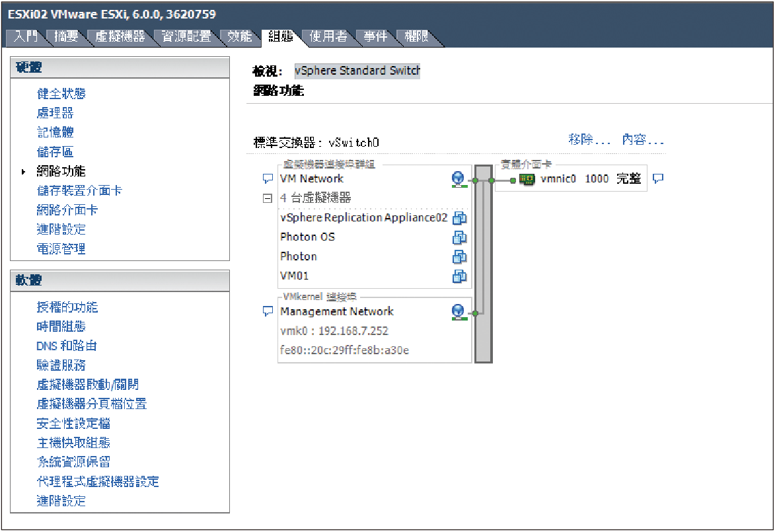Click the fe80::20c:29ff:fe8b:a30e address
This screenshot has height=532, width=775.
[x=344, y=350]
